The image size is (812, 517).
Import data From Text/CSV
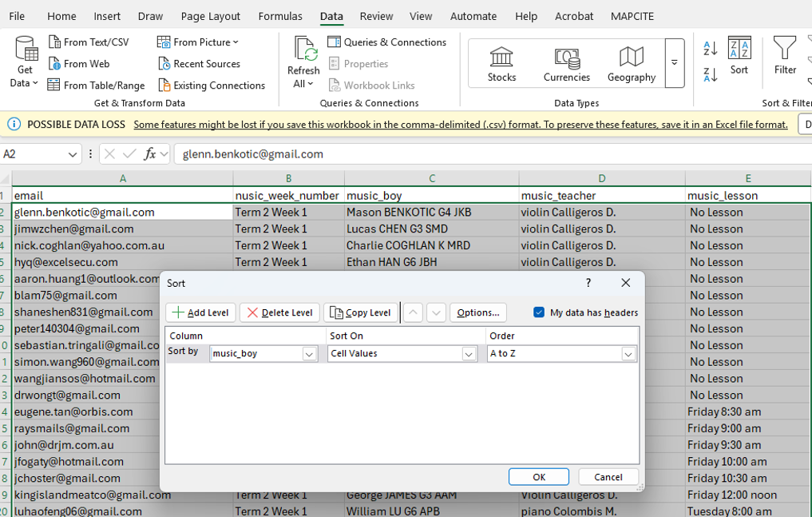coord(89,42)
